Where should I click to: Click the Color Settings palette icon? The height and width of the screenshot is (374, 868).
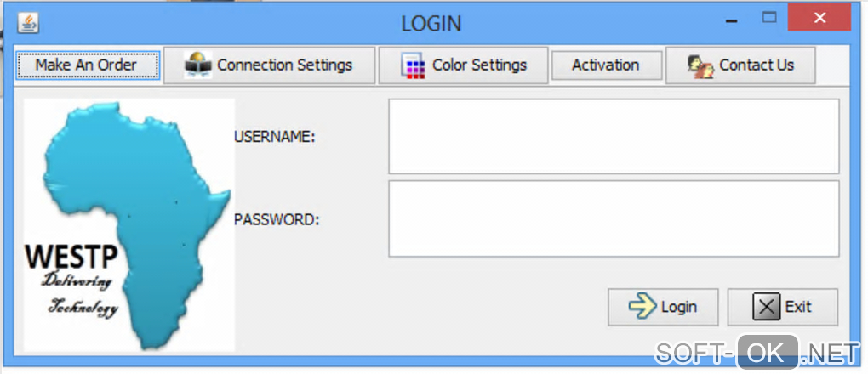(413, 65)
